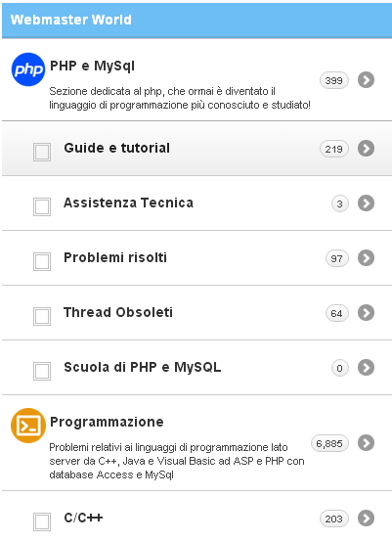Check the Thread Obsoleti box
The image size is (392, 542).
pos(42,316)
